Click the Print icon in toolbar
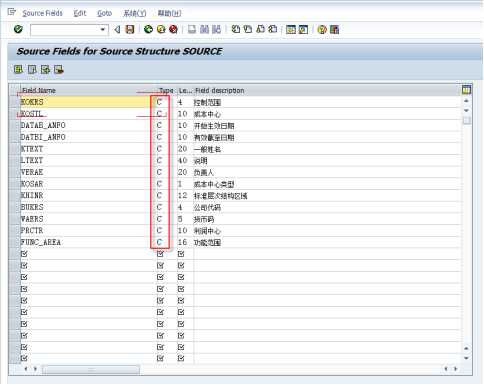 pyautogui.click(x=192, y=29)
